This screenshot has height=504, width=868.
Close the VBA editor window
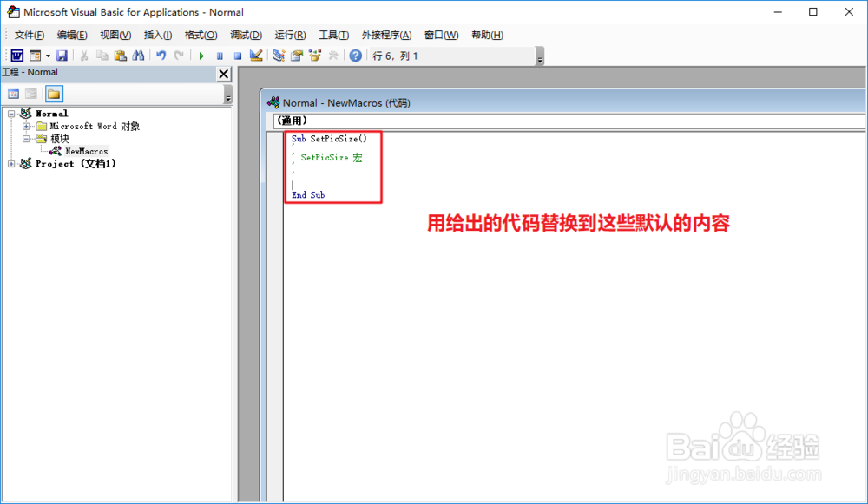[849, 12]
